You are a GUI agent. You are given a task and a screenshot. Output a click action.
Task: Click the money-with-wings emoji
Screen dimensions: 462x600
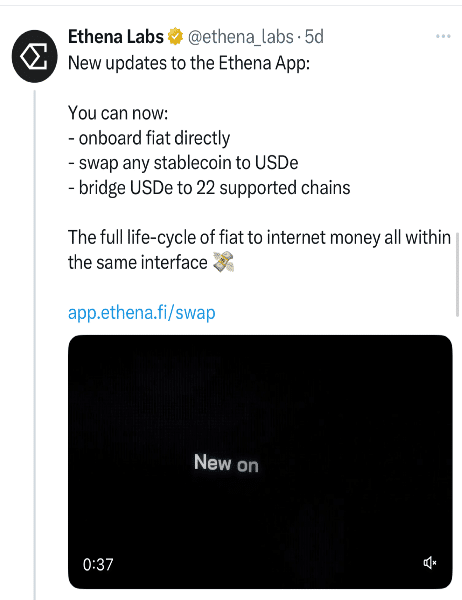click(224, 262)
